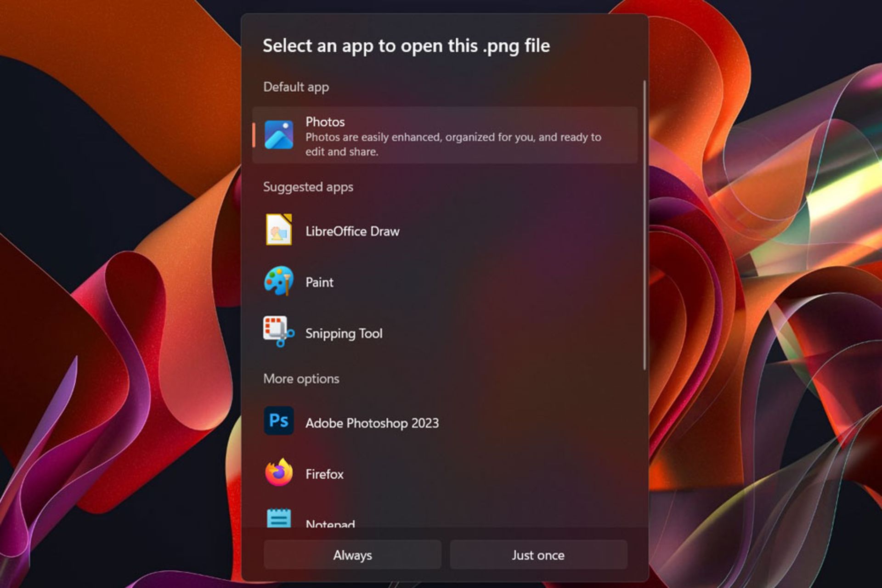Choose Paint to open the file
Image resolution: width=882 pixels, height=588 pixels.
click(445, 282)
